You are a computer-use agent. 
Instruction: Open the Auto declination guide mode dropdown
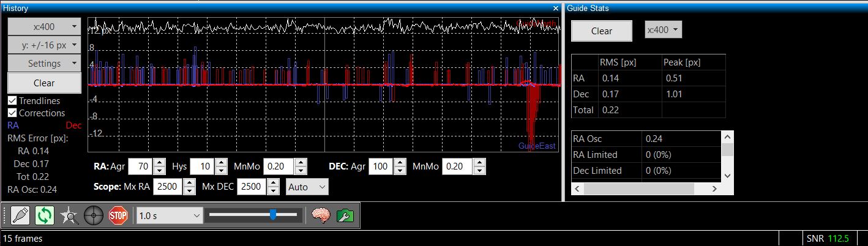click(307, 187)
